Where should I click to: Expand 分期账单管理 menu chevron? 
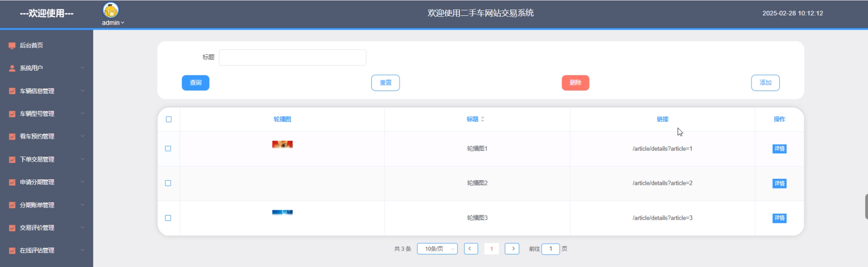(x=82, y=204)
